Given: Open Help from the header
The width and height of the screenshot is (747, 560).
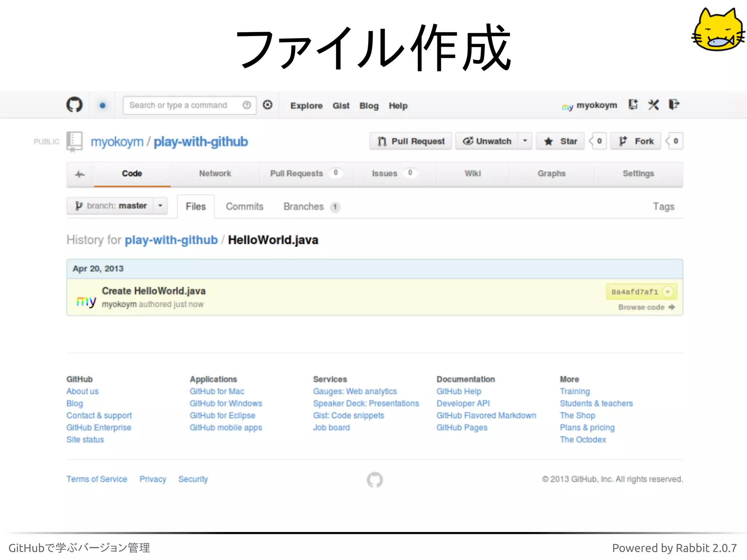Looking at the screenshot, I should 398,106.
